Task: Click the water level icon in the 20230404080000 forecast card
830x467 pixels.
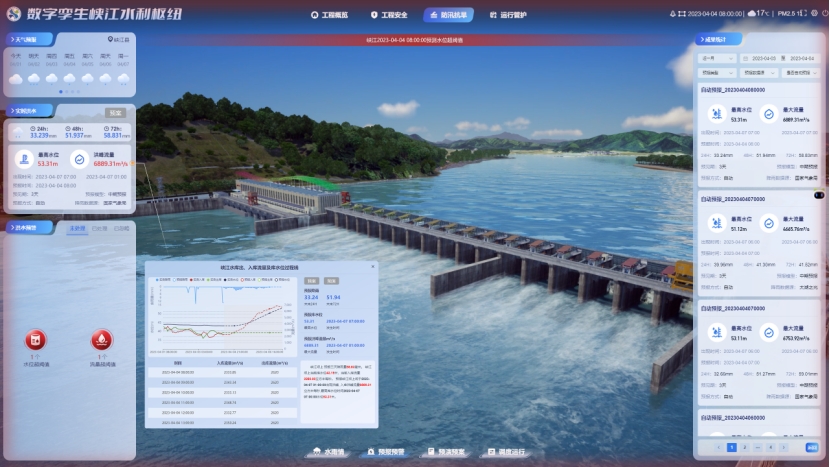Action: 717,114
